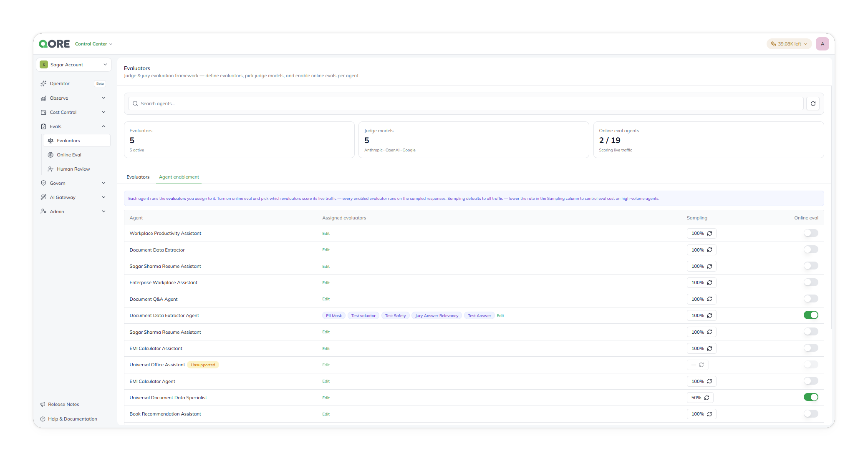The image size is (868, 461).
Task: Click the Operator sparkle icon in sidebar
Action: [x=43, y=83]
